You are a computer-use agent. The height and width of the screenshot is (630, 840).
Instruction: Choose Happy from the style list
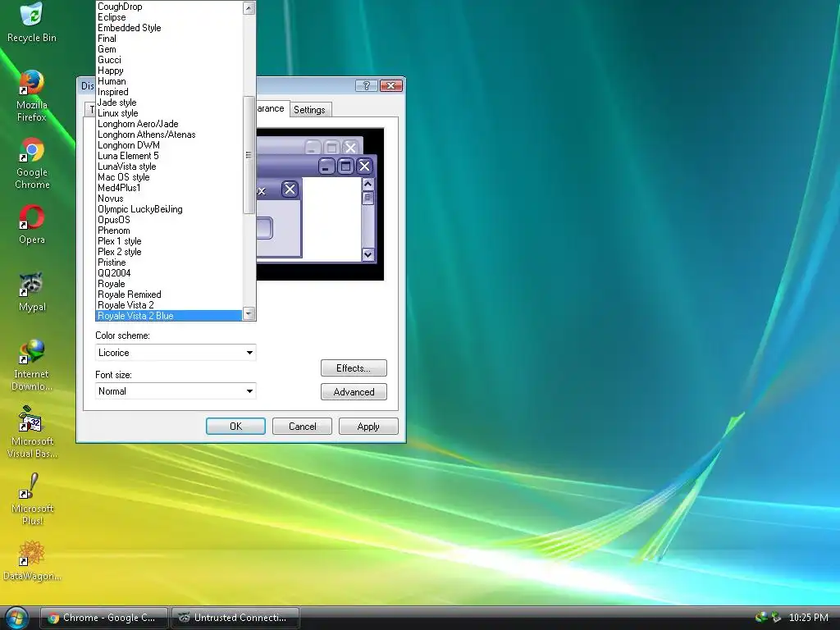point(169,71)
